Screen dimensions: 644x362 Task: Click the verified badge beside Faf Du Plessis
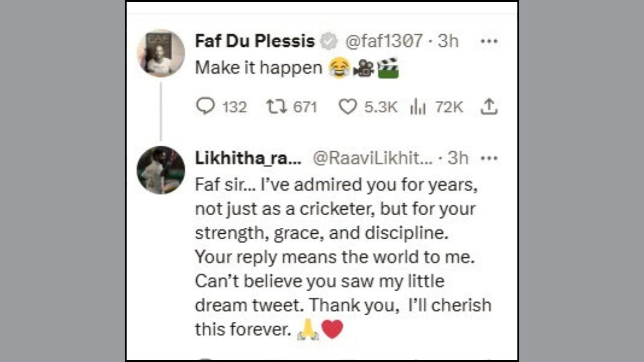click(329, 41)
